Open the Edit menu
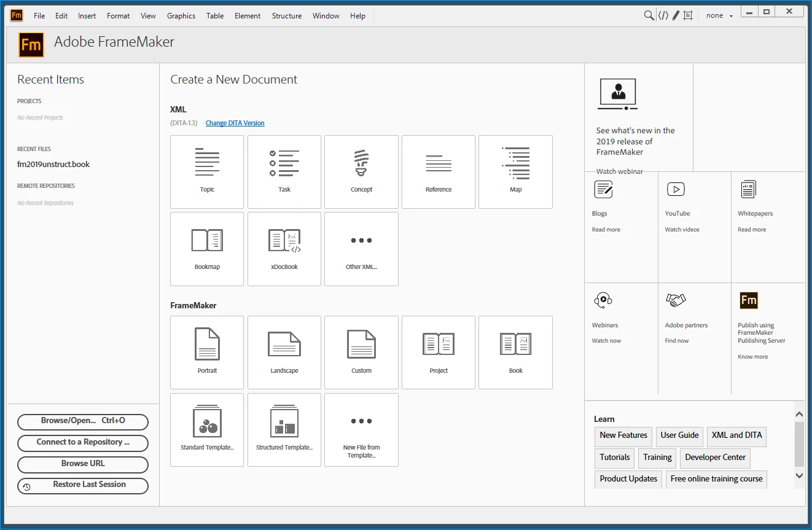812x530 pixels. (61, 16)
